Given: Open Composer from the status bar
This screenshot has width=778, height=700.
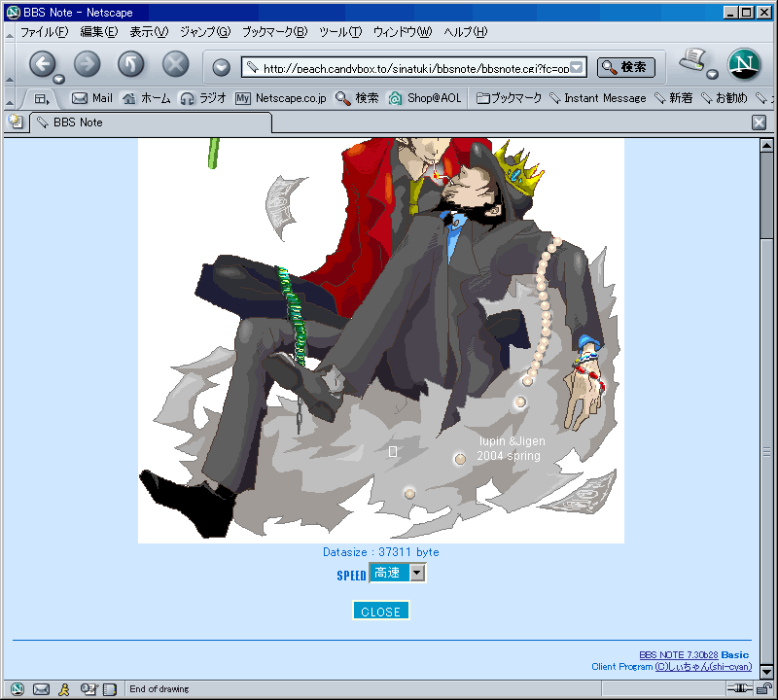Looking at the screenshot, I should point(88,688).
